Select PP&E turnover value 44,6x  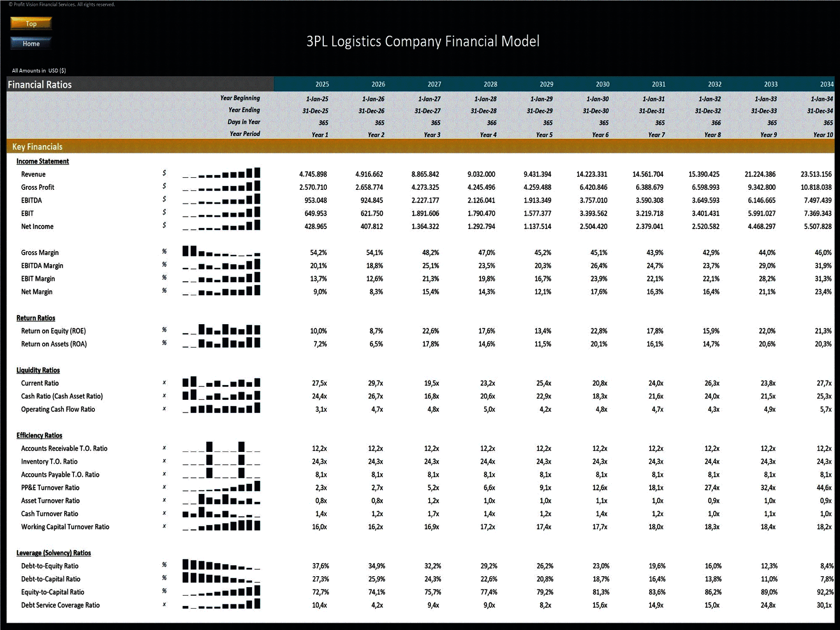pos(824,487)
